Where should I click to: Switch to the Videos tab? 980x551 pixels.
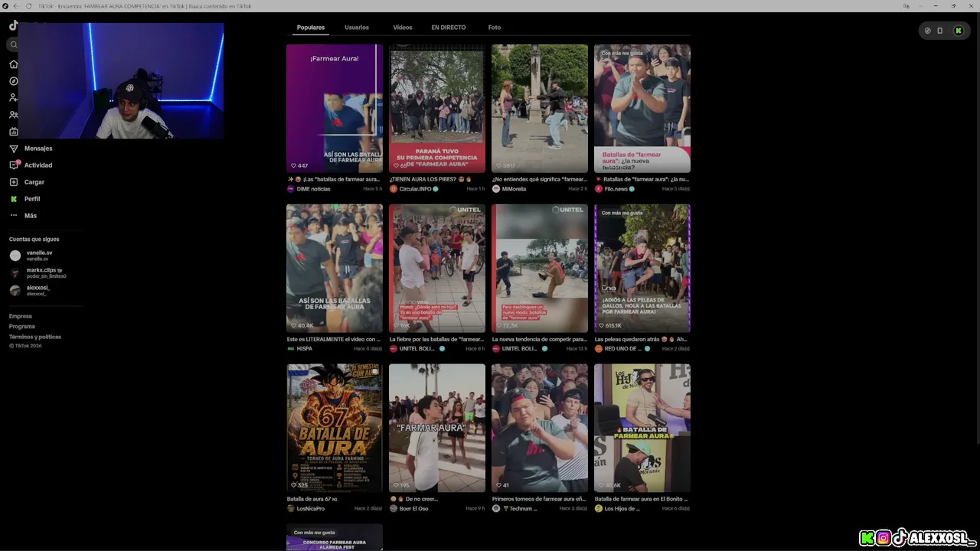403,28
